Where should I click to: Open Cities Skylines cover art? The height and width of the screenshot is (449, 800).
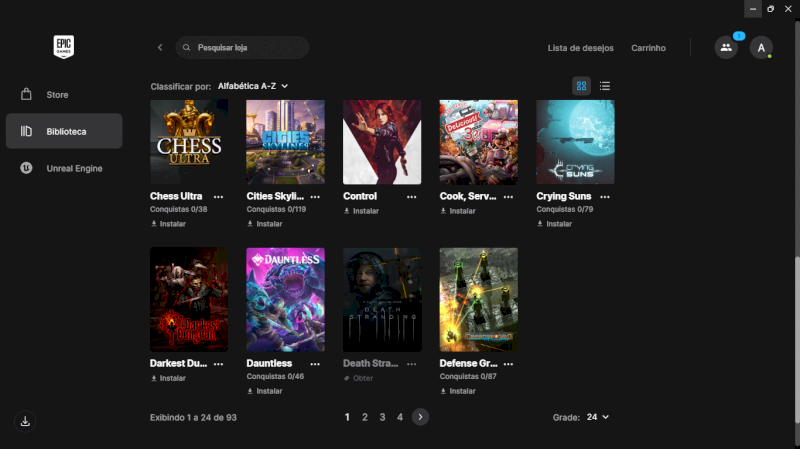coord(285,142)
